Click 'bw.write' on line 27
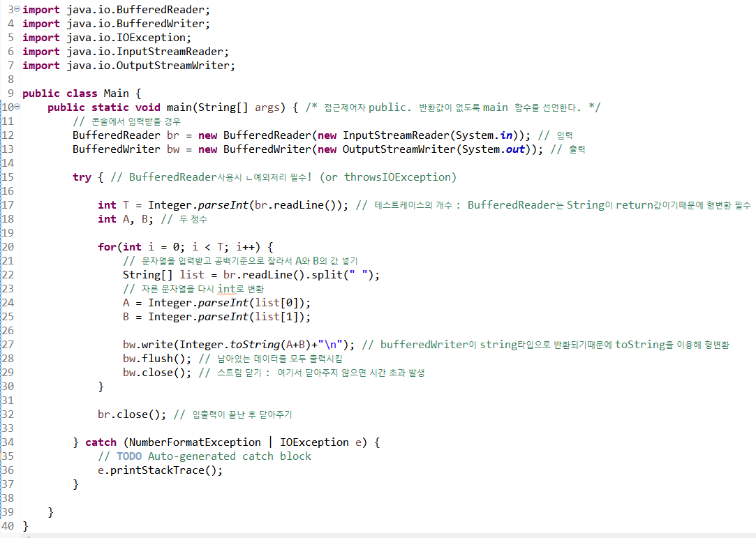This screenshot has height=538, width=756. pyautogui.click(x=147, y=345)
